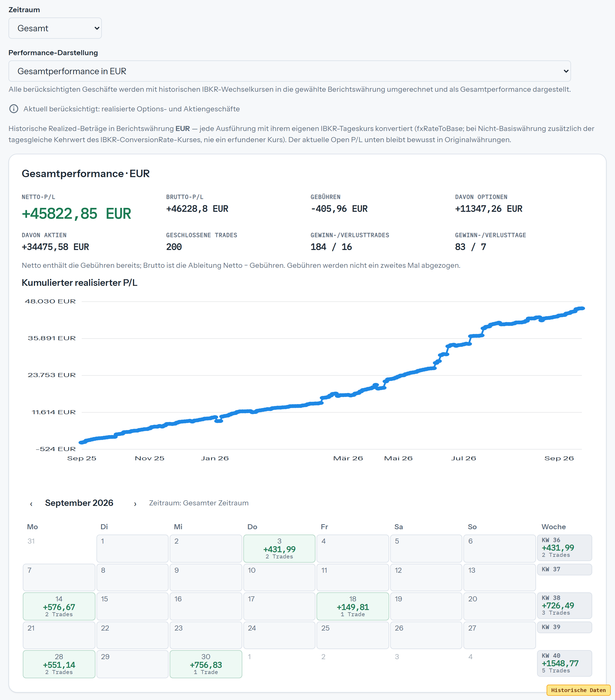Open week KW 36 summary
The height and width of the screenshot is (700, 615).
[x=564, y=548]
